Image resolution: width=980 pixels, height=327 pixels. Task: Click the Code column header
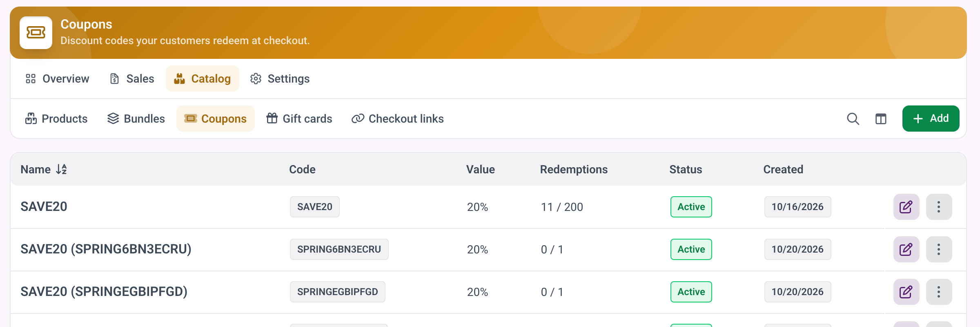click(x=302, y=169)
